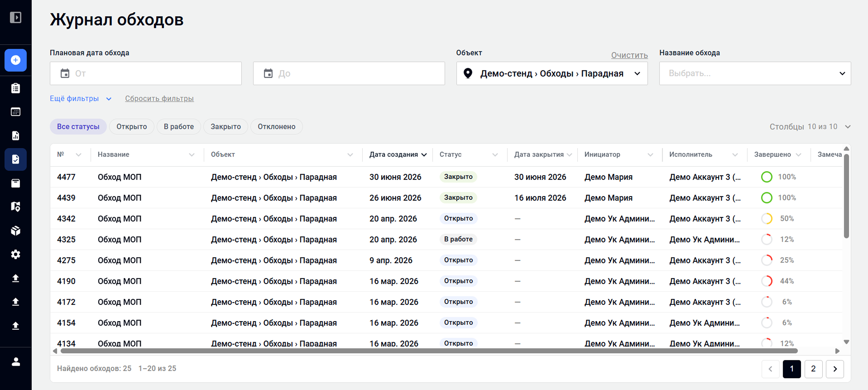Open the map with pin sidebar icon
Screen dimensions: 868x390
point(16,207)
